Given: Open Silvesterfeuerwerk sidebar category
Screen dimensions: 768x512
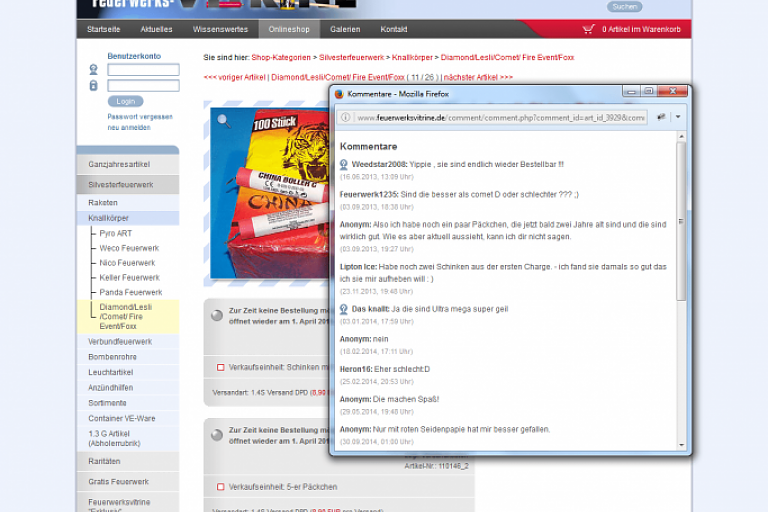Looking at the screenshot, I should [x=128, y=185].
